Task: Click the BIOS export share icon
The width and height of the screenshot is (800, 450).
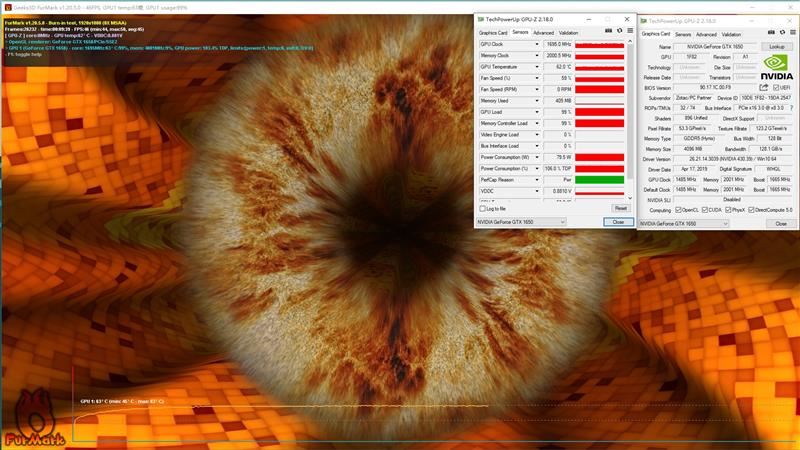Action: pyautogui.click(x=764, y=88)
